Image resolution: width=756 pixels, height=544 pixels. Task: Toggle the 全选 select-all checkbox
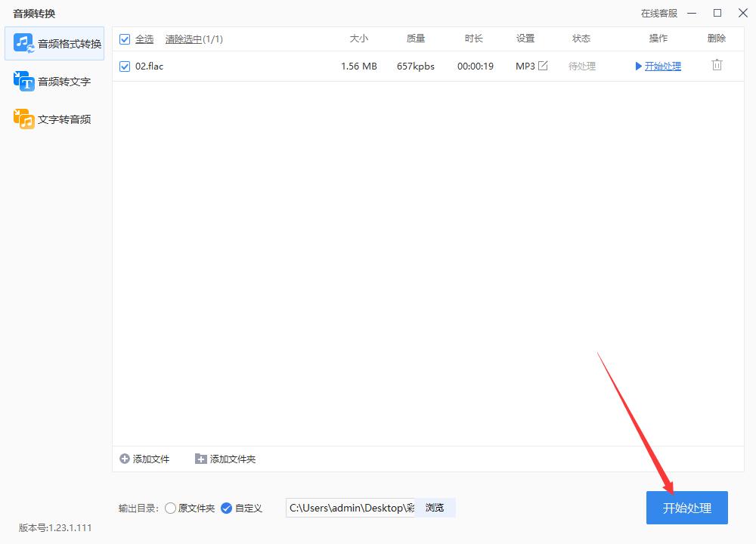tap(124, 39)
